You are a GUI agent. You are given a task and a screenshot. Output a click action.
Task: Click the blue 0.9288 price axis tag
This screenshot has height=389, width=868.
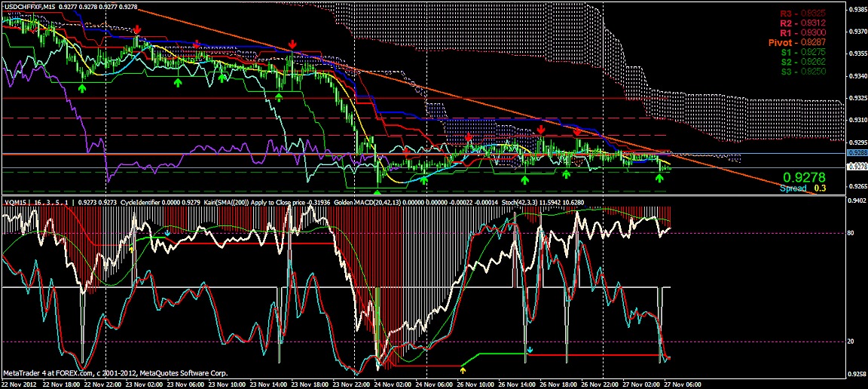tap(856, 153)
